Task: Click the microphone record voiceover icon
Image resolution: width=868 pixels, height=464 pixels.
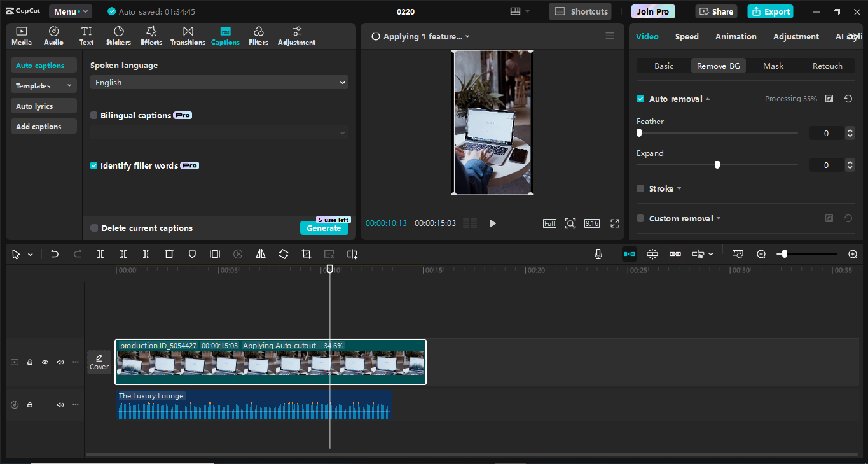Action: tap(598, 254)
